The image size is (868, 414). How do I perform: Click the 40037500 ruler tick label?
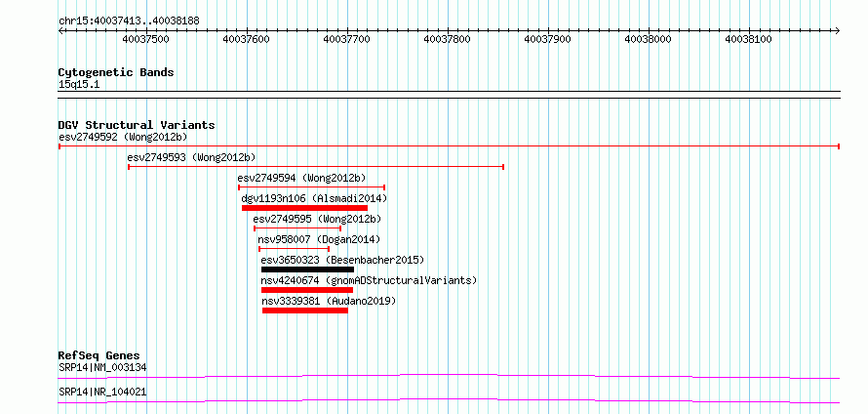click(x=145, y=39)
